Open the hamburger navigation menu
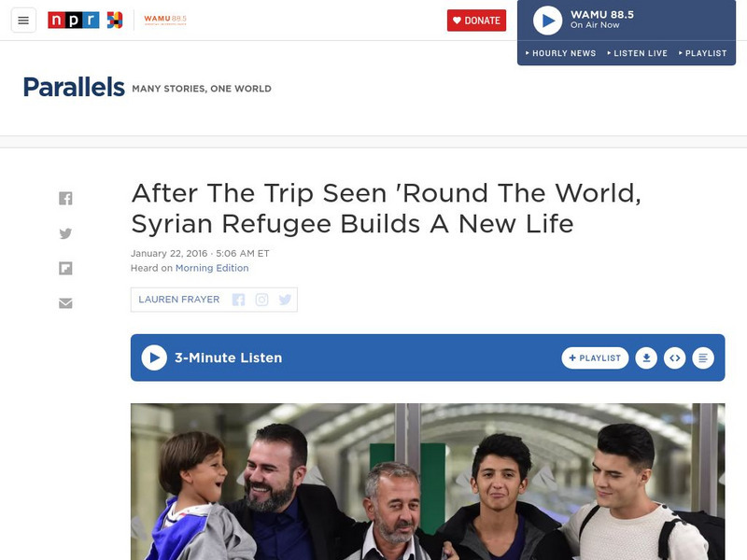This screenshot has height=560, width=747. click(23, 21)
